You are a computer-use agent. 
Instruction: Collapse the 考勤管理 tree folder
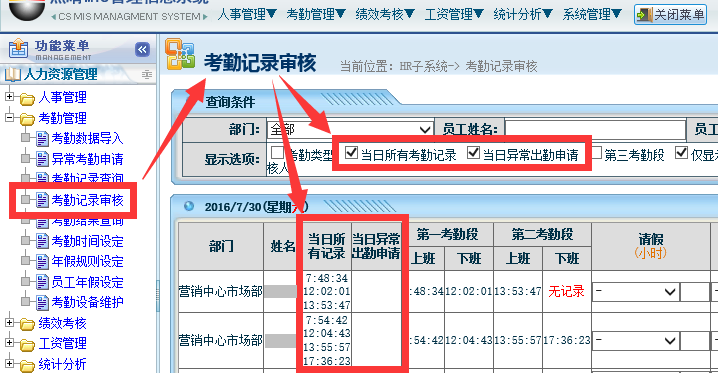(9, 117)
